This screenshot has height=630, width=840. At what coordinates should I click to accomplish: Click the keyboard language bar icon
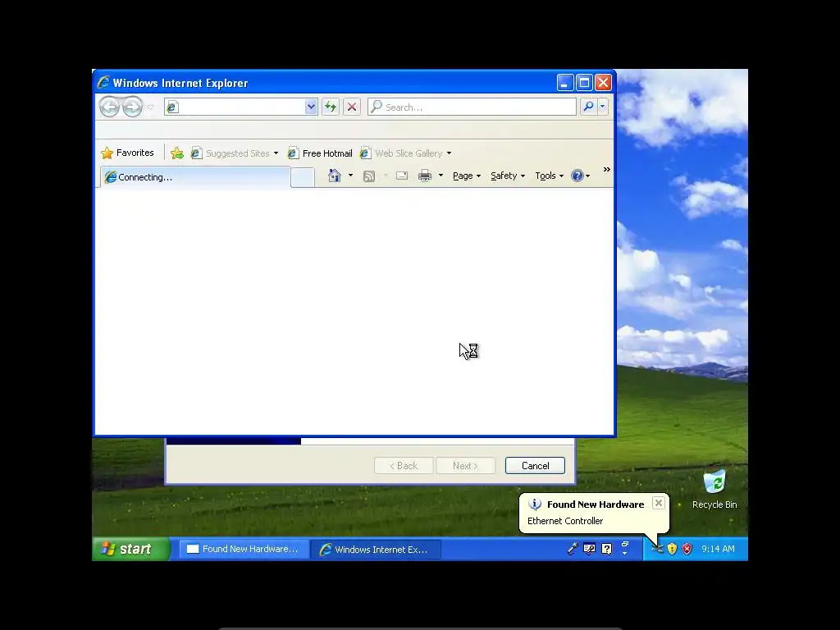pos(589,549)
